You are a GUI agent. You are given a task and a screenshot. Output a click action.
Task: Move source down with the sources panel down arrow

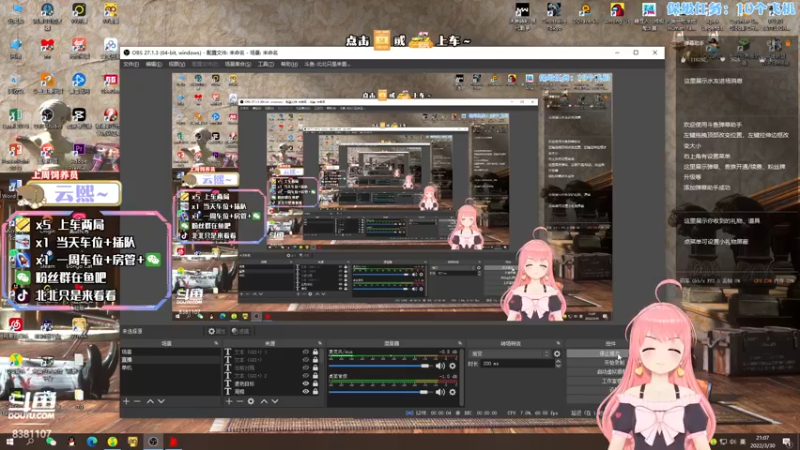(x=275, y=402)
